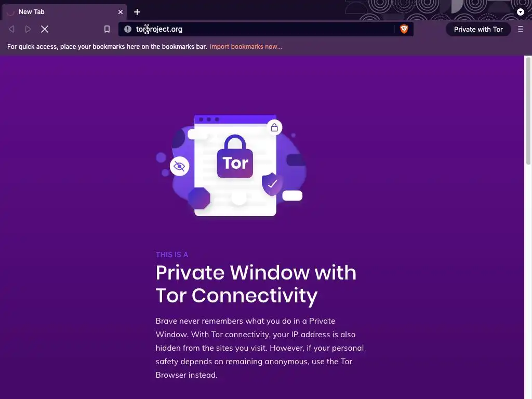Click the back navigation arrow
532x399 pixels.
click(11, 29)
